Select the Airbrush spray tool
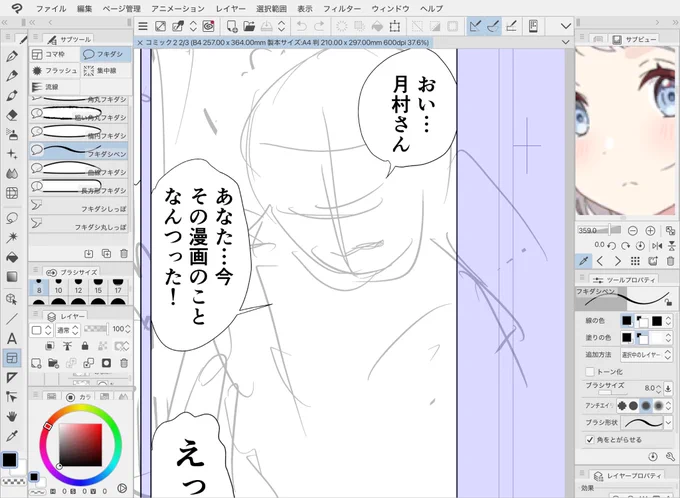680x498 pixels. (12, 134)
